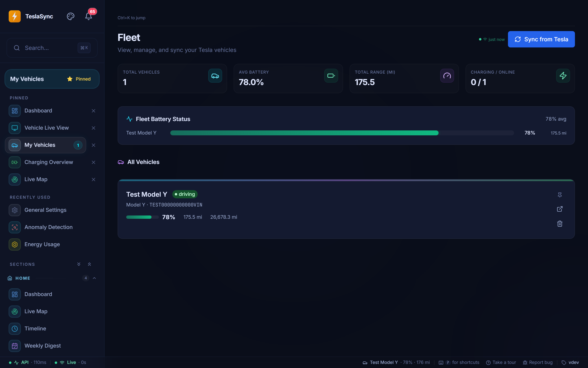The width and height of the screenshot is (588, 368).
Task: Click Total Vehicles car icon
Action: 215,76
